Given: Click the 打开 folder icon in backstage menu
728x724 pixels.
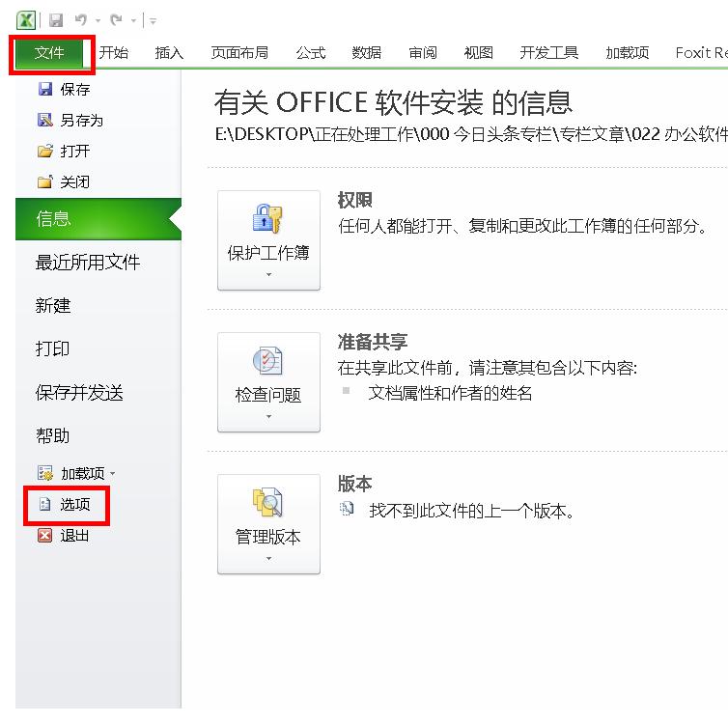Looking at the screenshot, I should click(45, 151).
